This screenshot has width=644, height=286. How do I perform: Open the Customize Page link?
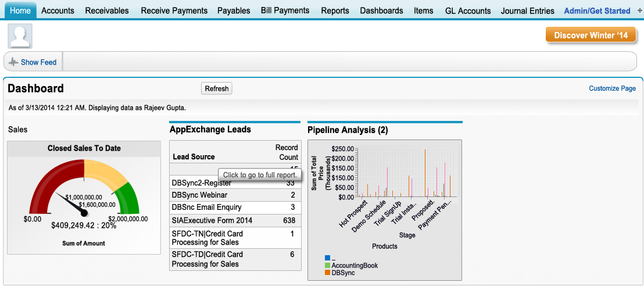(x=612, y=88)
